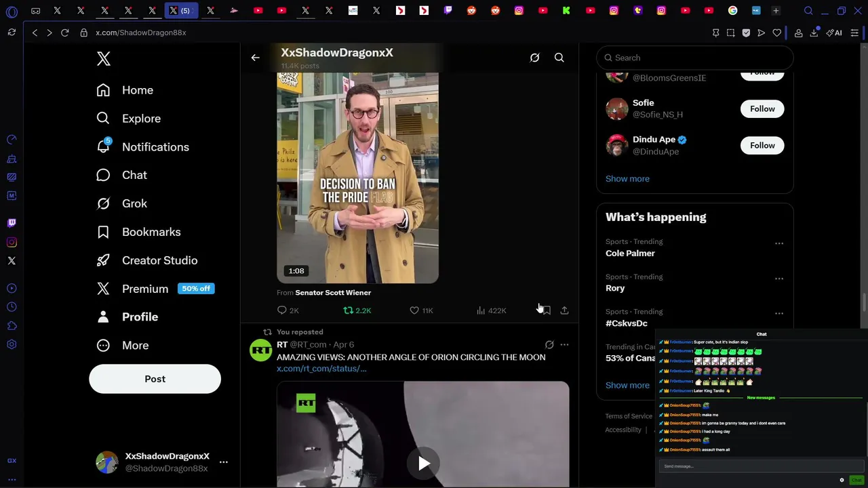The image size is (868, 488).
Task: Open a new browser tab
Action: [x=776, y=11]
